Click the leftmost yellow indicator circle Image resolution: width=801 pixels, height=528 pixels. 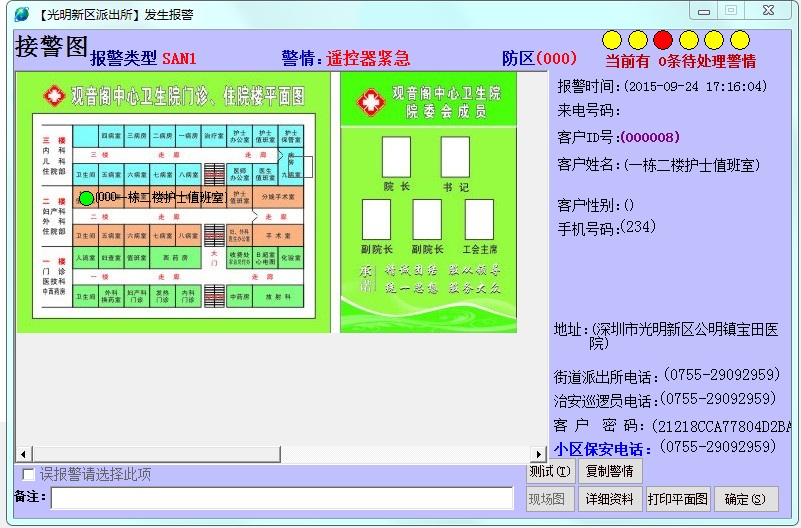(x=612, y=40)
